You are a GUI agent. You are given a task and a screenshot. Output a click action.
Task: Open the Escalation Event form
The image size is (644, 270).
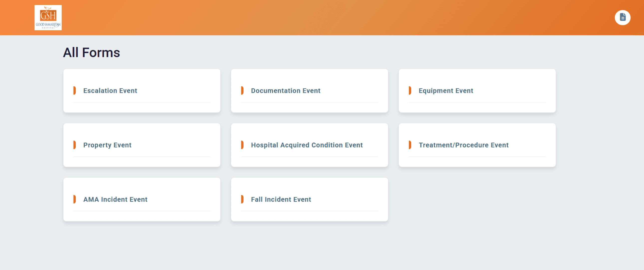point(110,91)
